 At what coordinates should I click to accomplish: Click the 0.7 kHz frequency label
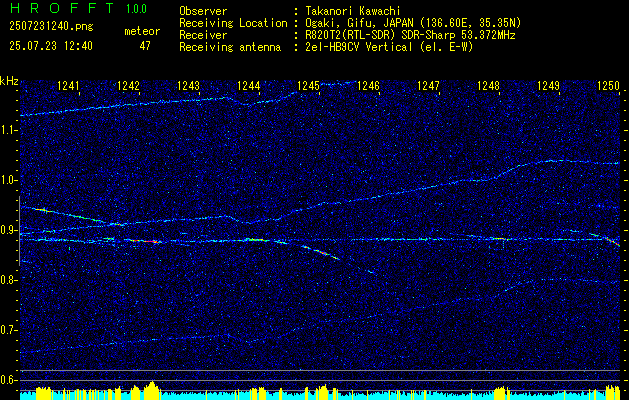(8, 330)
